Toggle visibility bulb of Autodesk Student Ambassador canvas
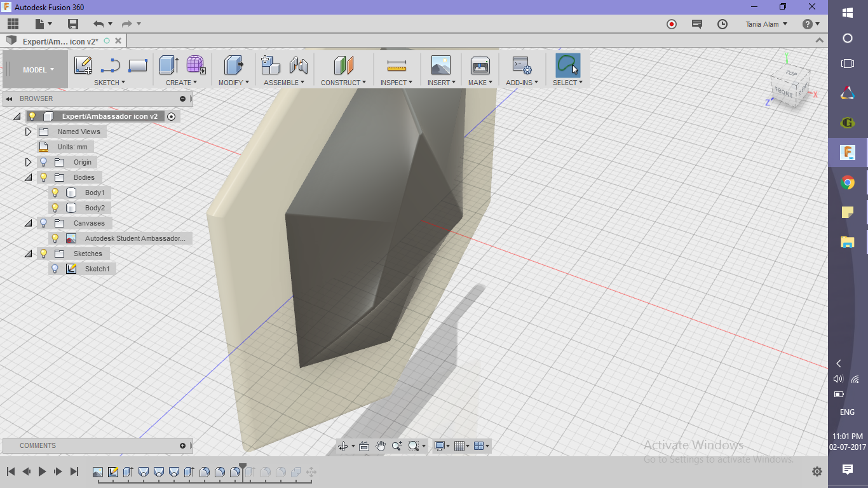The image size is (868, 488). [x=55, y=238]
